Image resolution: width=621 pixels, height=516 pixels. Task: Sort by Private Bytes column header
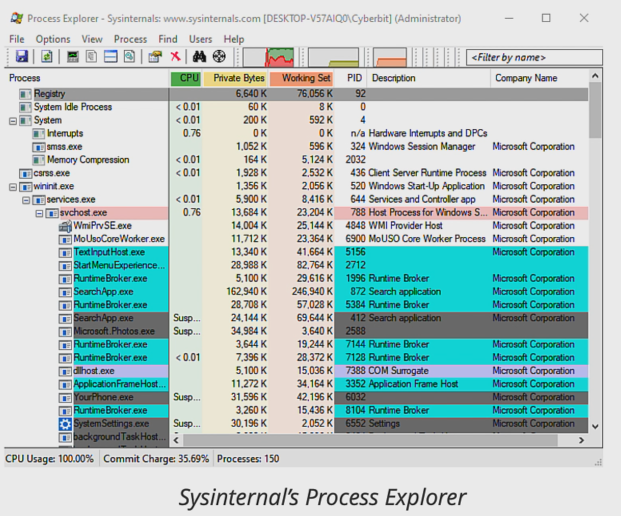click(x=236, y=78)
